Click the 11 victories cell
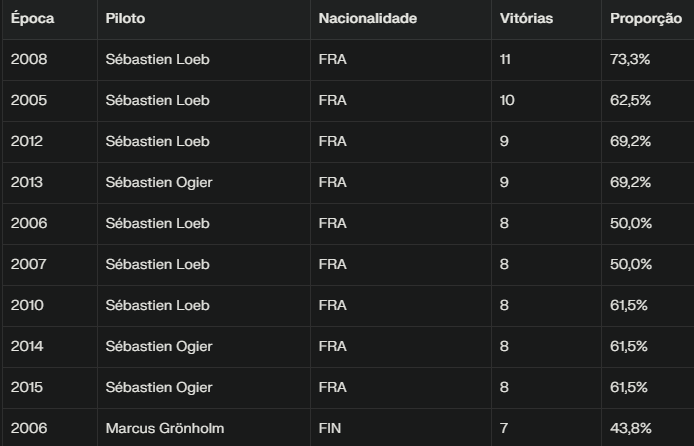694x446 pixels. [x=504, y=59]
